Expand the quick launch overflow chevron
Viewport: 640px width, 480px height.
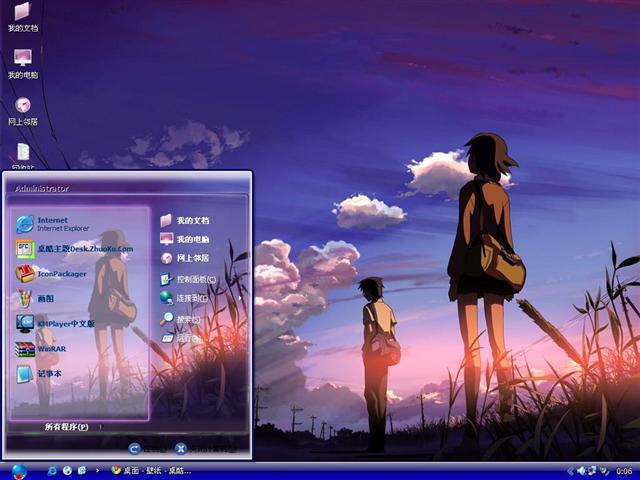(x=97, y=471)
